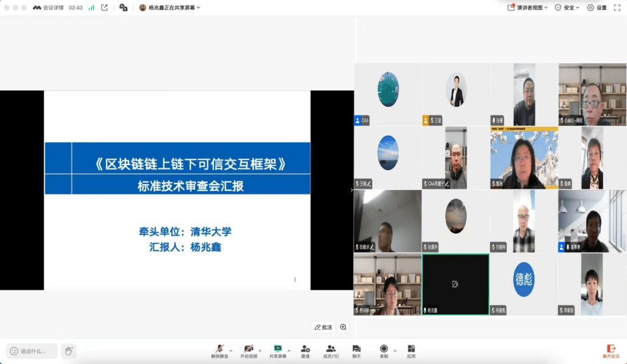The width and height of the screenshot is (627, 364).
Task: Open settings (设置) from top bar
Action: click(597, 8)
